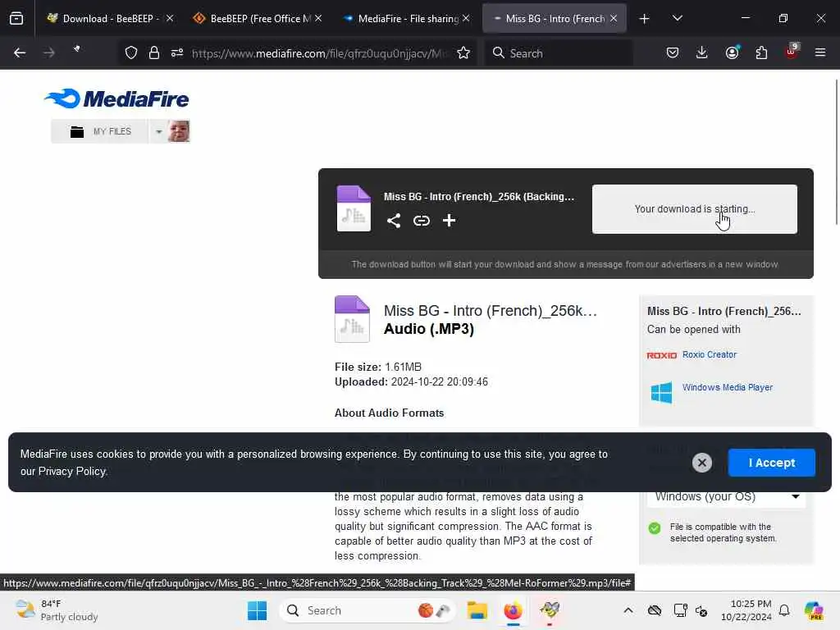Image resolution: width=840 pixels, height=630 pixels.
Task: Open the Roxio Creator link
Action: 710,354
